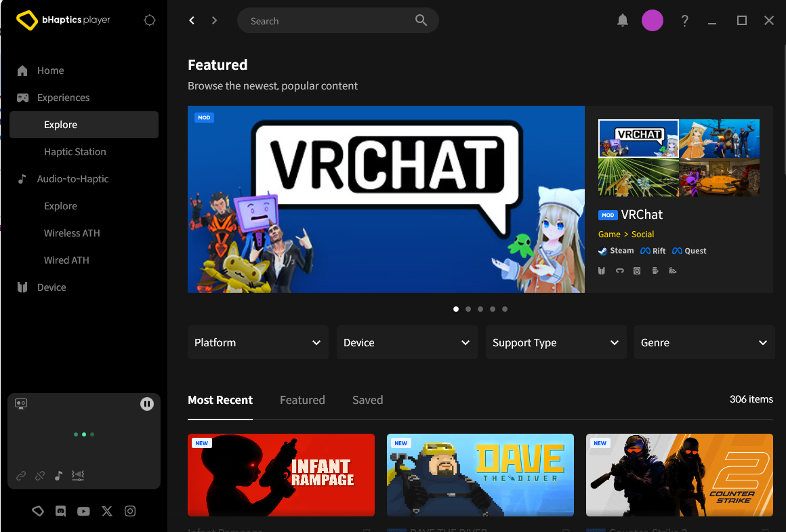This screenshot has width=786, height=532.
Task: Click the search magnifier icon
Action: pos(421,20)
